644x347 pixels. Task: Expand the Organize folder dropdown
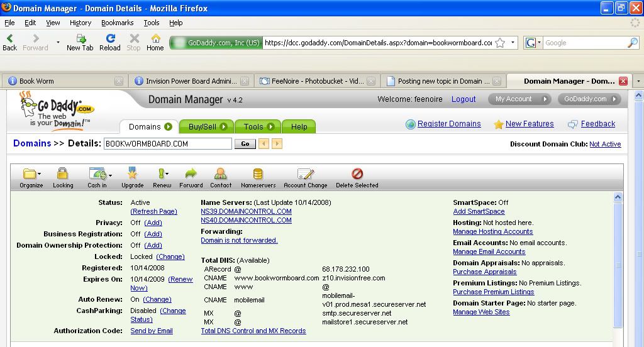40,175
